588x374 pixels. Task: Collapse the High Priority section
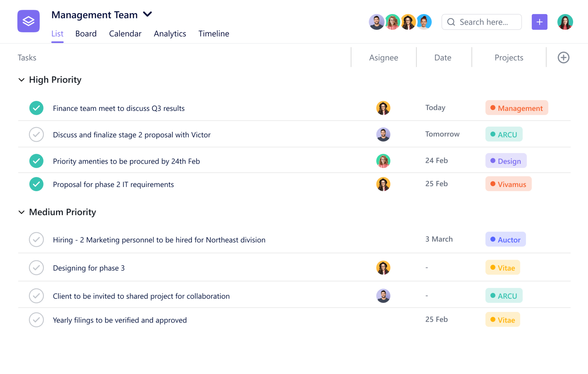(x=22, y=80)
